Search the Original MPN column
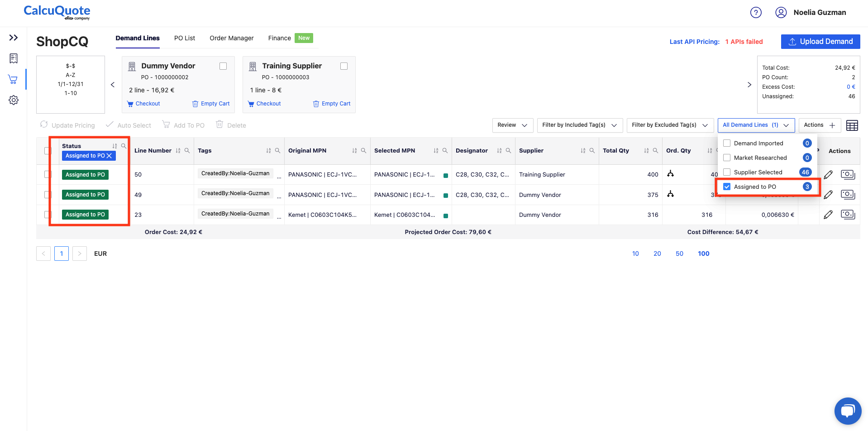Screen dimensions: 868x431 tap(363, 151)
